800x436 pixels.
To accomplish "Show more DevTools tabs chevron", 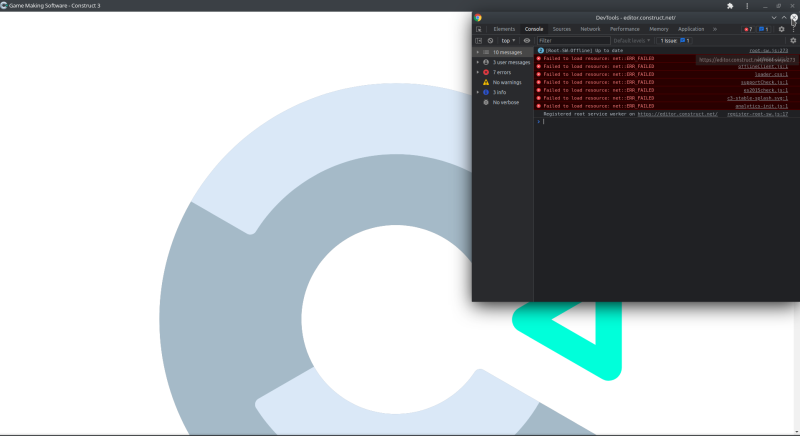I will pyautogui.click(x=715, y=29).
